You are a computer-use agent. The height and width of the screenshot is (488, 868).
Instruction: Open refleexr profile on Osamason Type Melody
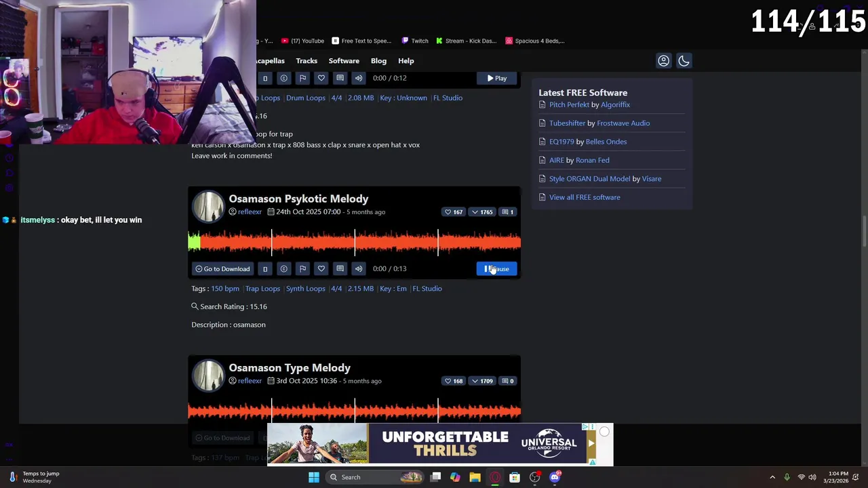click(250, 381)
